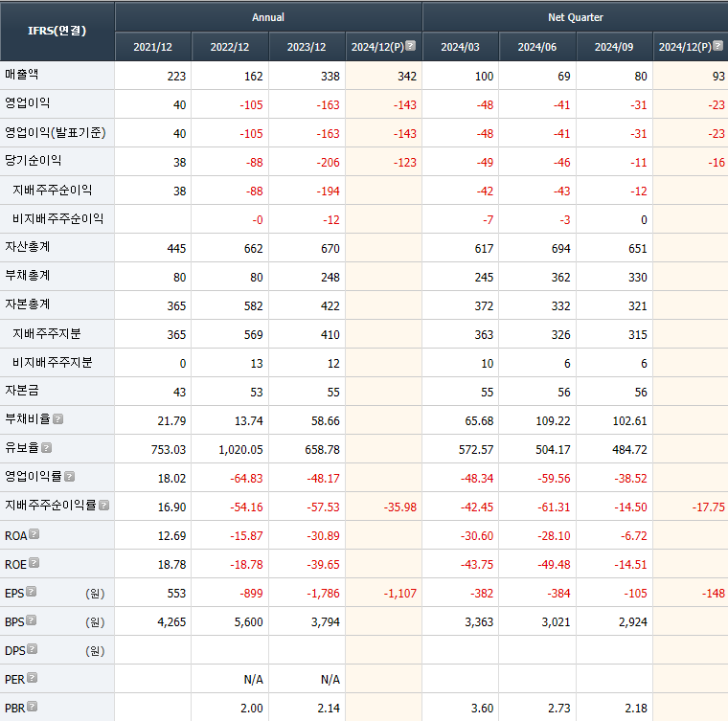Click EPS value -1,786 for 2023/12
The image size is (728, 721).
pos(323,594)
